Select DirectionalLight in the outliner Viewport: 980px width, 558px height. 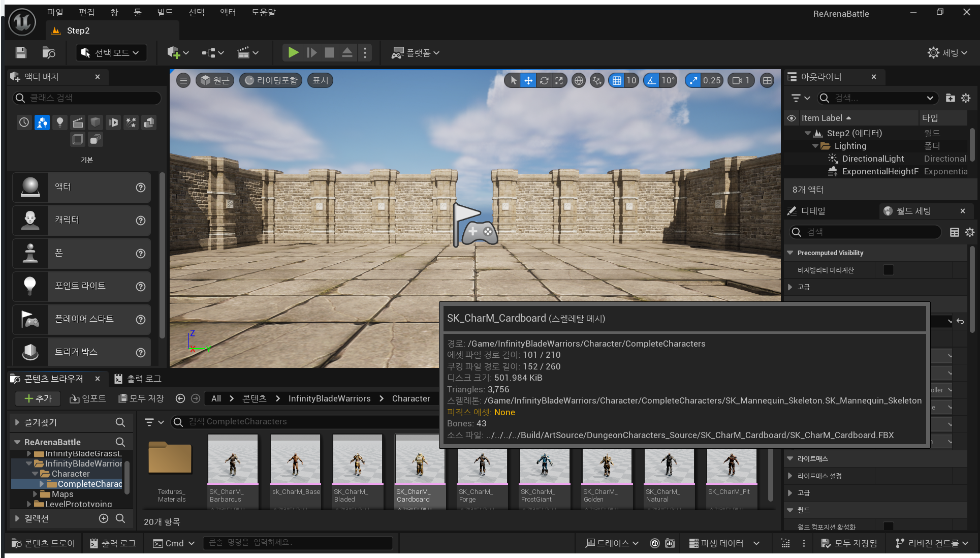pyautogui.click(x=873, y=159)
